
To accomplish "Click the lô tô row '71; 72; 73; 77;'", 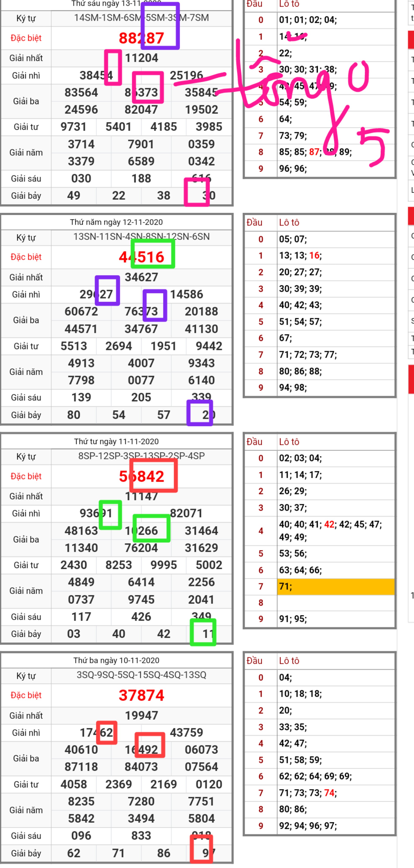I will coord(336,355).
